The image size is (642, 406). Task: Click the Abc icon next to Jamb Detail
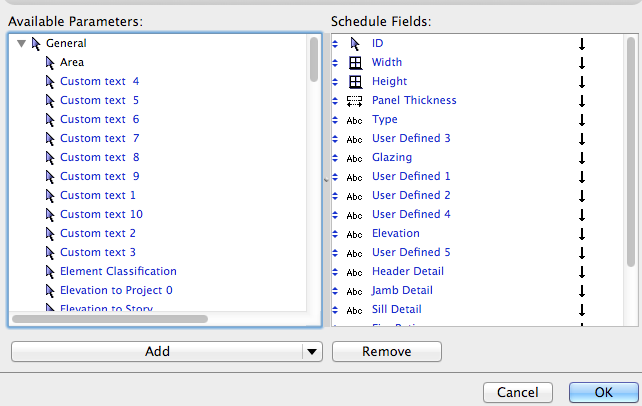[355, 291]
